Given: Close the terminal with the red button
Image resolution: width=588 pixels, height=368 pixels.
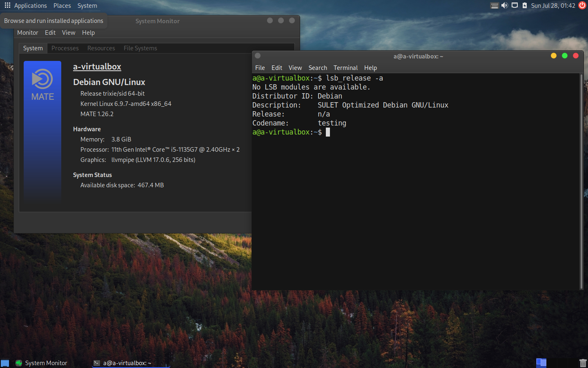Looking at the screenshot, I should tap(576, 56).
